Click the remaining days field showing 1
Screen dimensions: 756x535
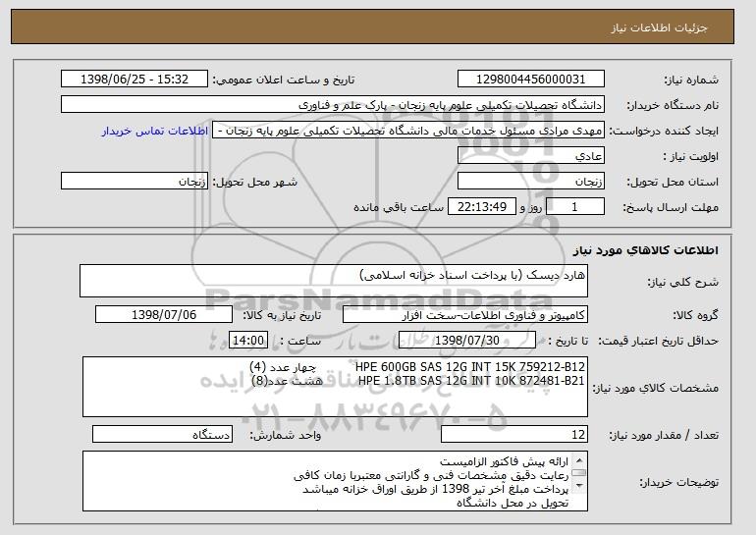pyautogui.click(x=574, y=207)
